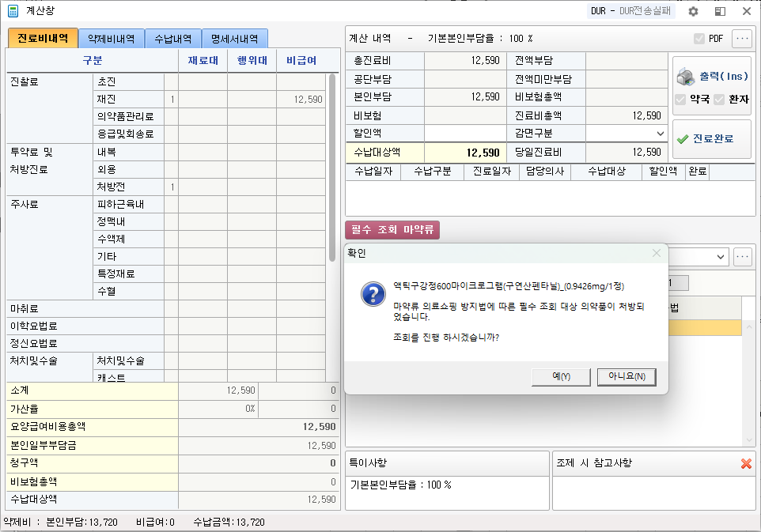Toggle the 약국 checkbox
The height and width of the screenshot is (532, 761).
681,100
